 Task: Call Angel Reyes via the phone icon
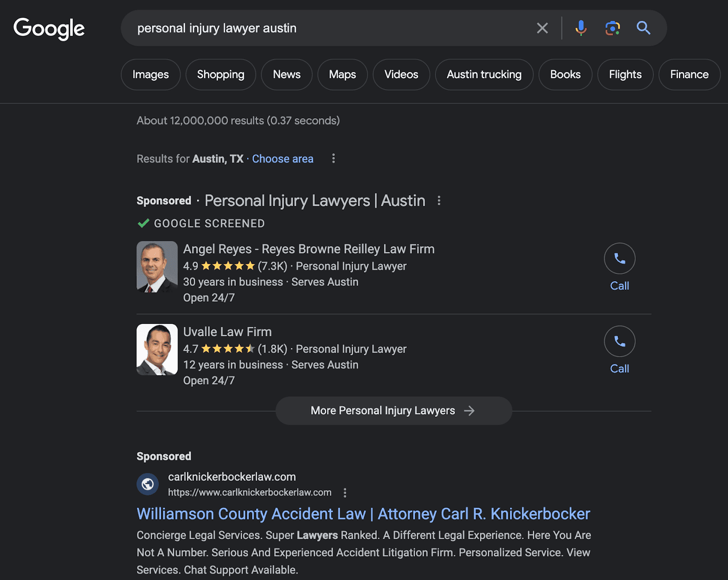(619, 258)
